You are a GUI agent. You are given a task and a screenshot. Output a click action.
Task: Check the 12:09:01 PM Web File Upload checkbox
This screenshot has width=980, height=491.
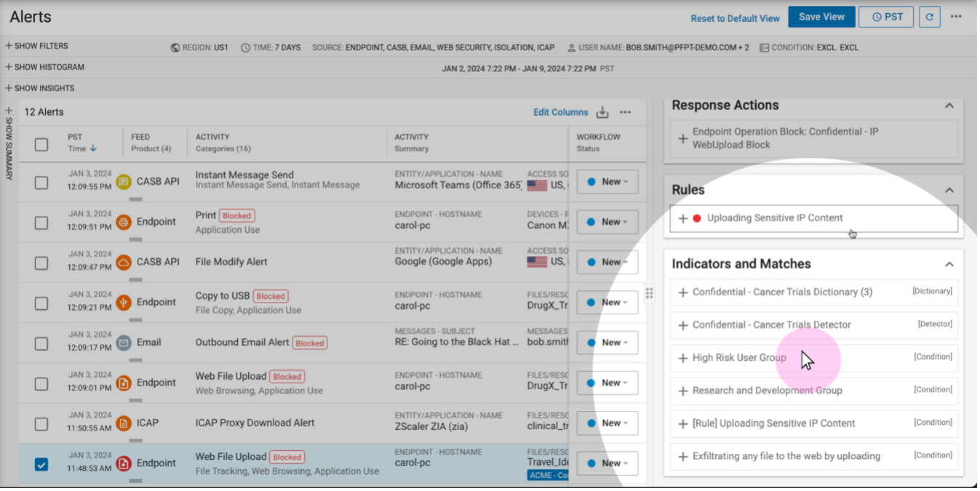(41, 383)
